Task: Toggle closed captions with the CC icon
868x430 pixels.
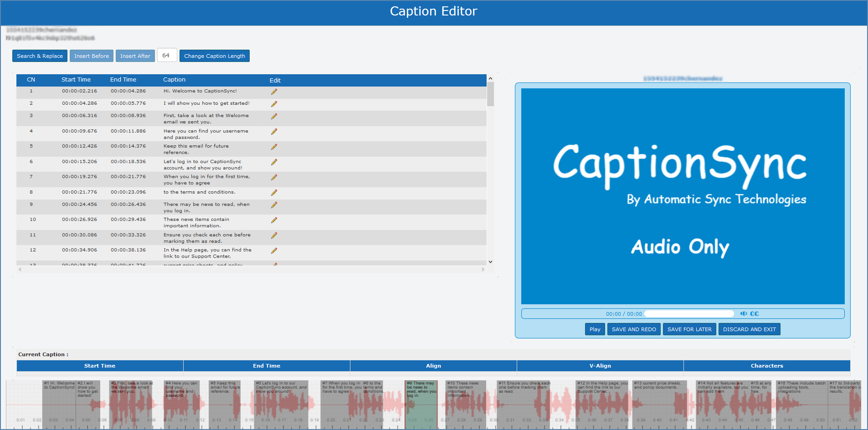Action: (x=755, y=313)
